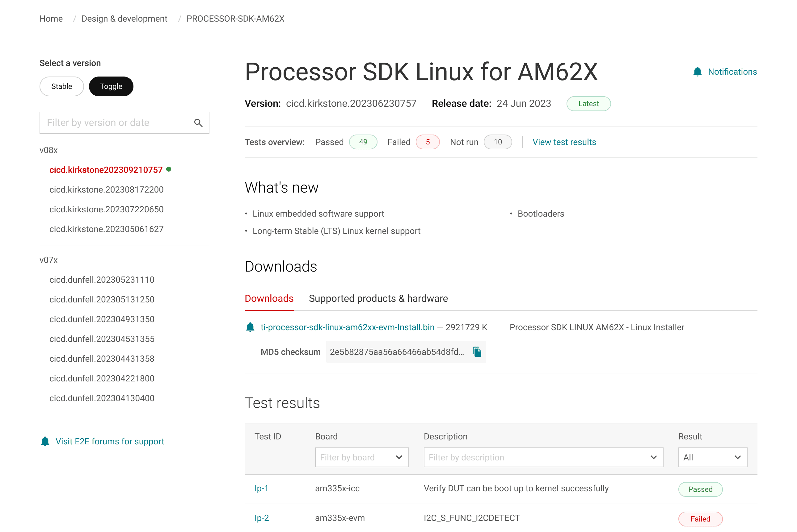797x532 pixels.
Task: Select the Downloads tab
Action: click(x=269, y=298)
